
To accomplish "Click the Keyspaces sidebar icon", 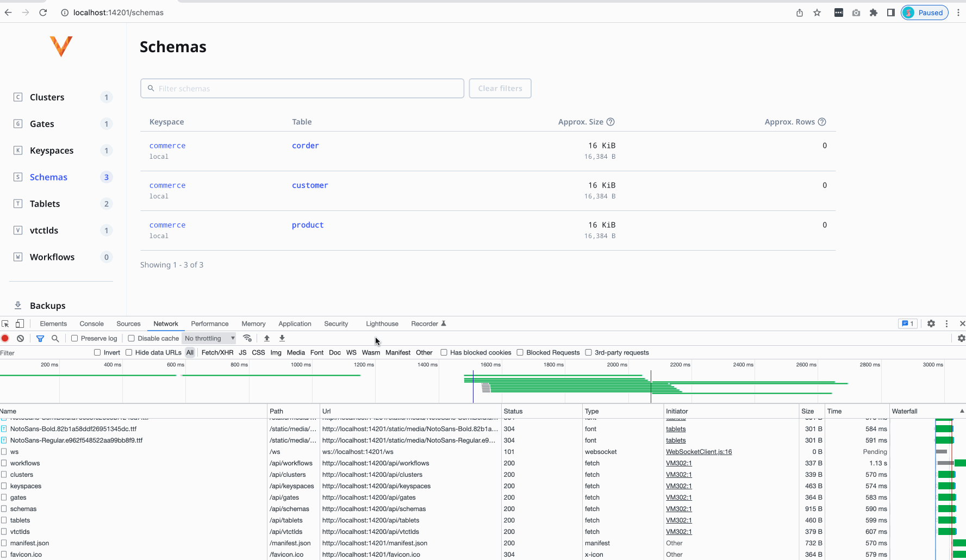I will click(18, 151).
